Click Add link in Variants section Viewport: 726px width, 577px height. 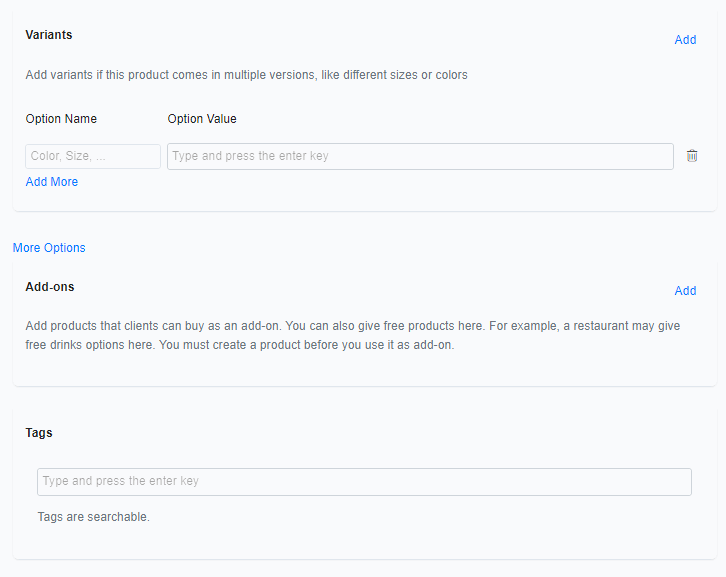[685, 40]
